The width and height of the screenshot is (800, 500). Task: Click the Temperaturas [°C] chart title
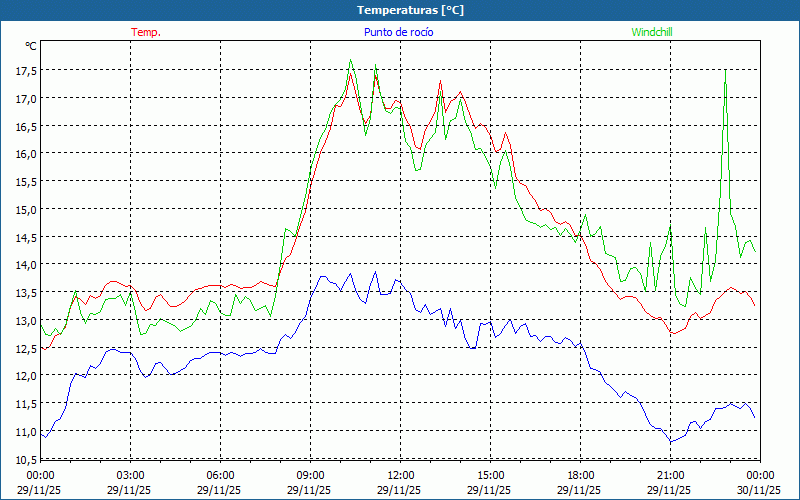point(410,9)
